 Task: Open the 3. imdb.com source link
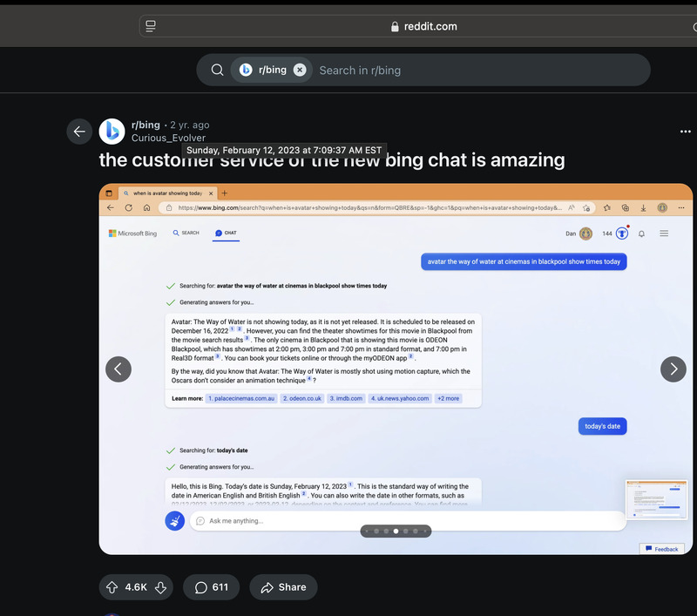tap(346, 398)
